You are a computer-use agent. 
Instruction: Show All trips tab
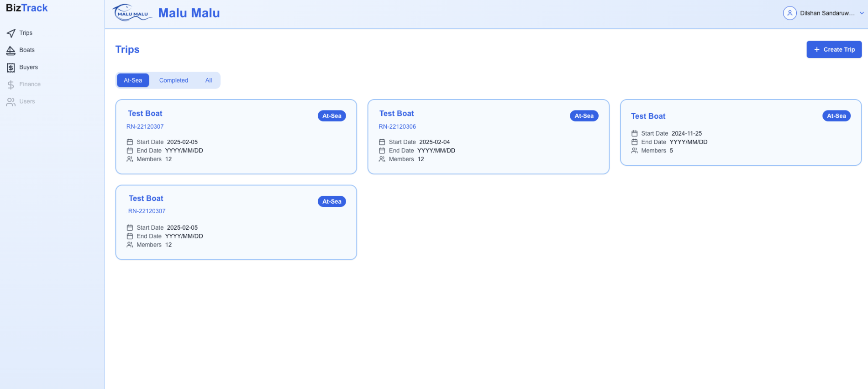point(209,80)
